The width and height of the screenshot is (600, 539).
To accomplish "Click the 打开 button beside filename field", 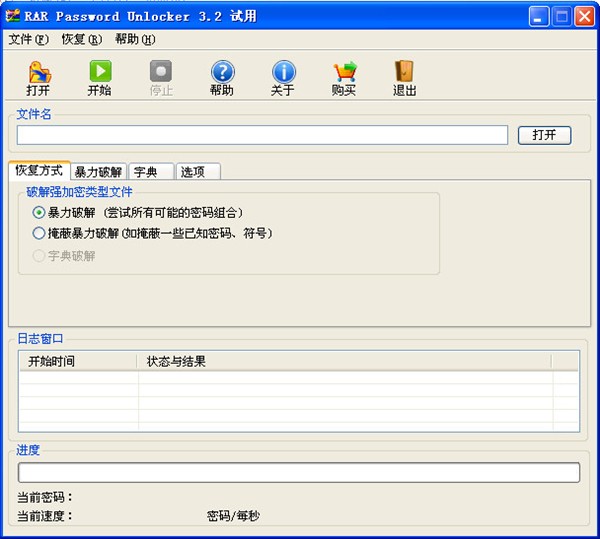I will click(545, 135).
